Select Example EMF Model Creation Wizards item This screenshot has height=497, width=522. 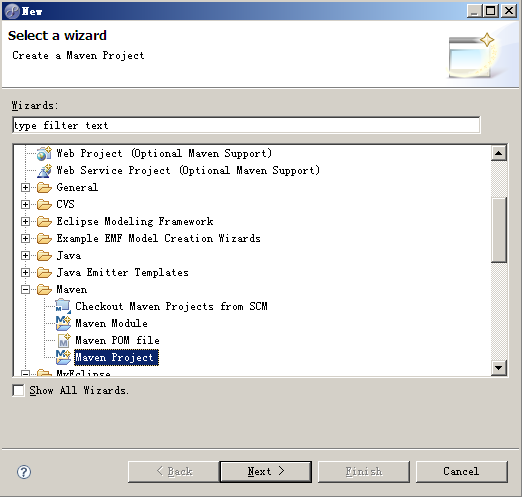(158, 238)
